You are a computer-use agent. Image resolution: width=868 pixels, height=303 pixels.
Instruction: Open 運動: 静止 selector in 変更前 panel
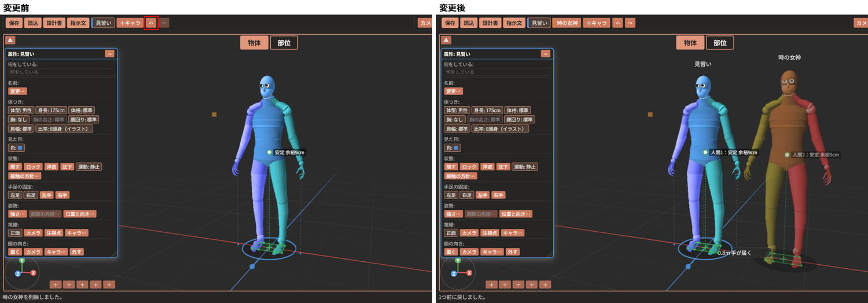click(89, 167)
